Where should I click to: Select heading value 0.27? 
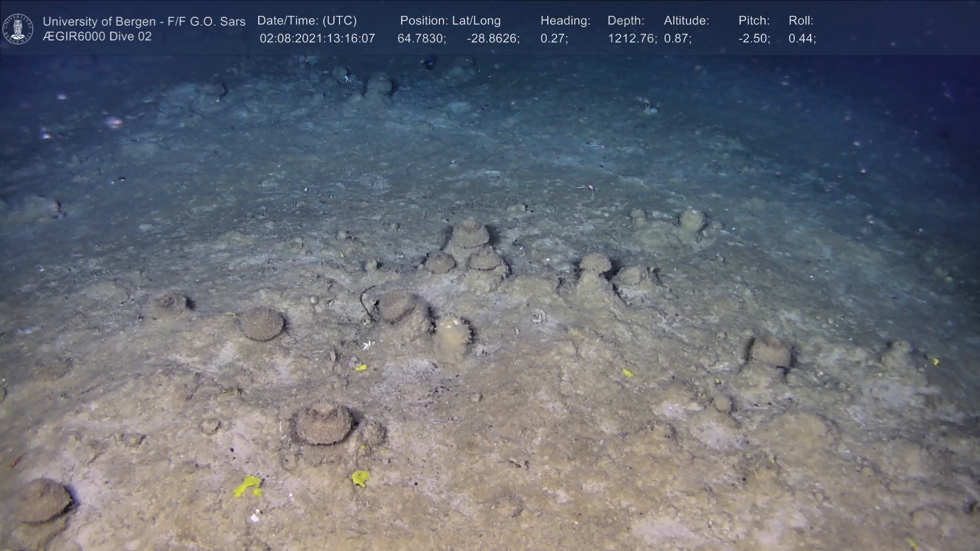click(554, 39)
